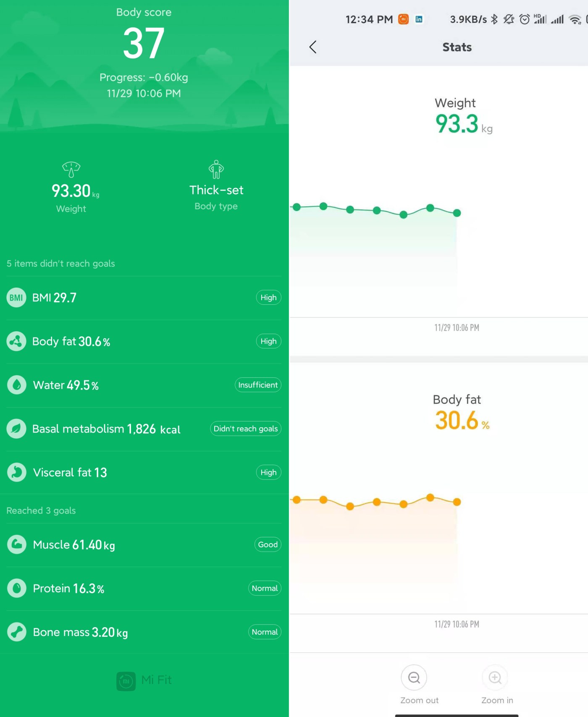
Task: Tap the Visceral fat icon
Action: click(x=16, y=472)
